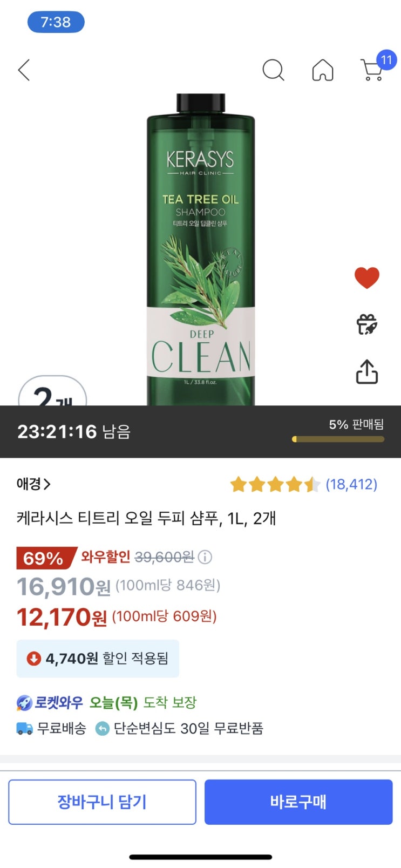The image size is (401, 868).
Task: Open the 애경 brand page
Action: tap(33, 484)
